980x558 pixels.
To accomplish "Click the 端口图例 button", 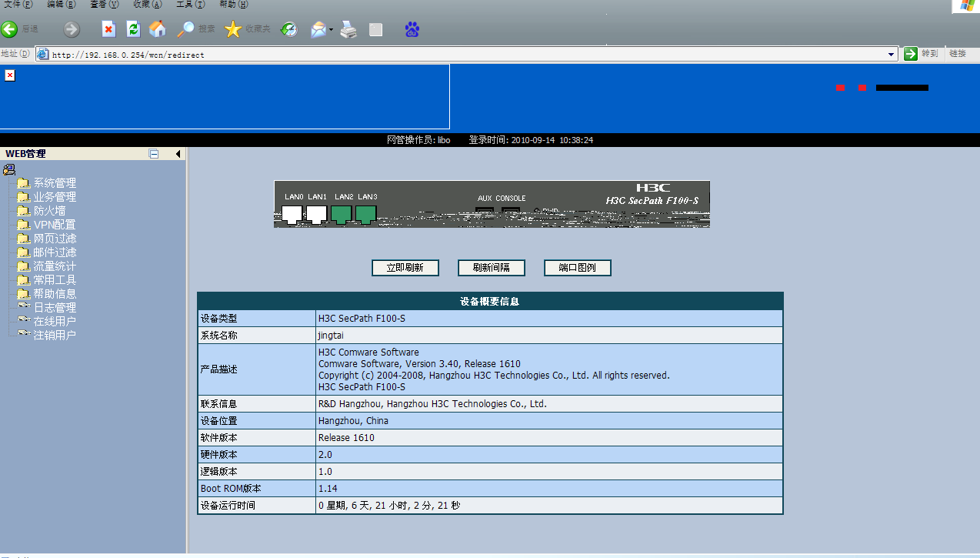I will pos(577,268).
